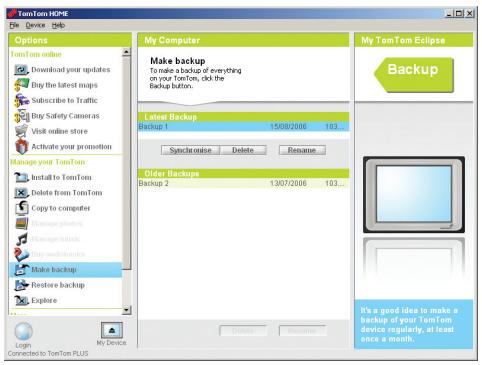Click the 15/08/2006 date cell
The width and height of the screenshot is (482, 365).
click(288, 127)
